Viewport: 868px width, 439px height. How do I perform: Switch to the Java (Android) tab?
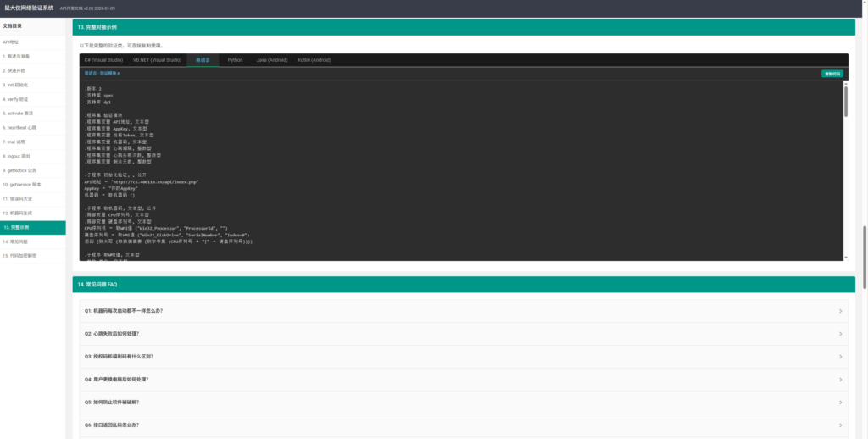coord(272,60)
